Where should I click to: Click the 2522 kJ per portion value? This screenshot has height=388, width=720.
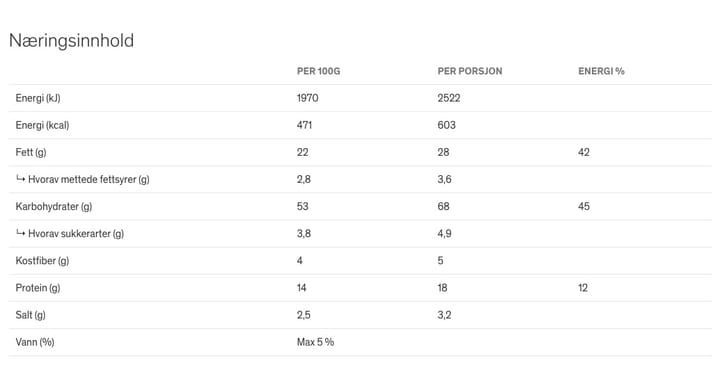(x=449, y=98)
